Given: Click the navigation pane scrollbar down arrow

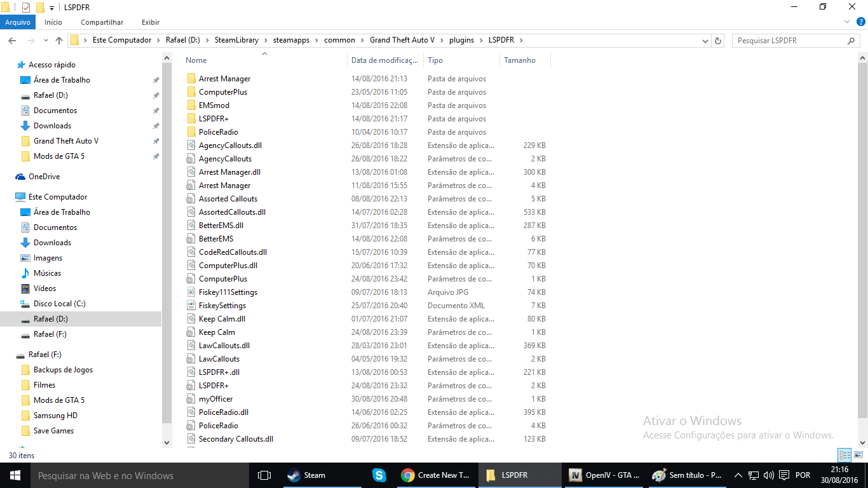Looking at the screenshot, I should coord(167,442).
